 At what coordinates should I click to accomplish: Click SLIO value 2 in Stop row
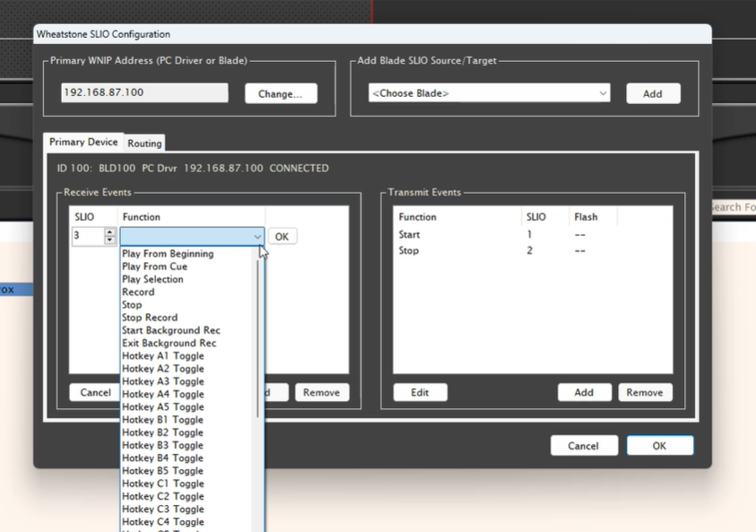[x=529, y=251]
